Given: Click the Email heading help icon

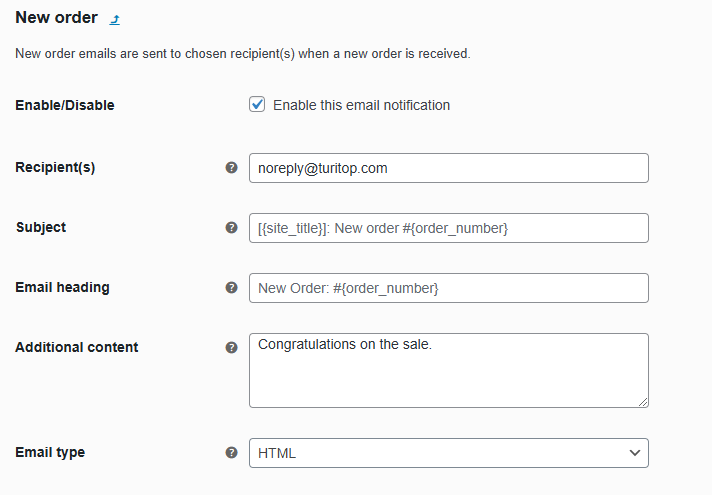Looking at the screenshot, I should pyautogui.click(x=232, y=288).
